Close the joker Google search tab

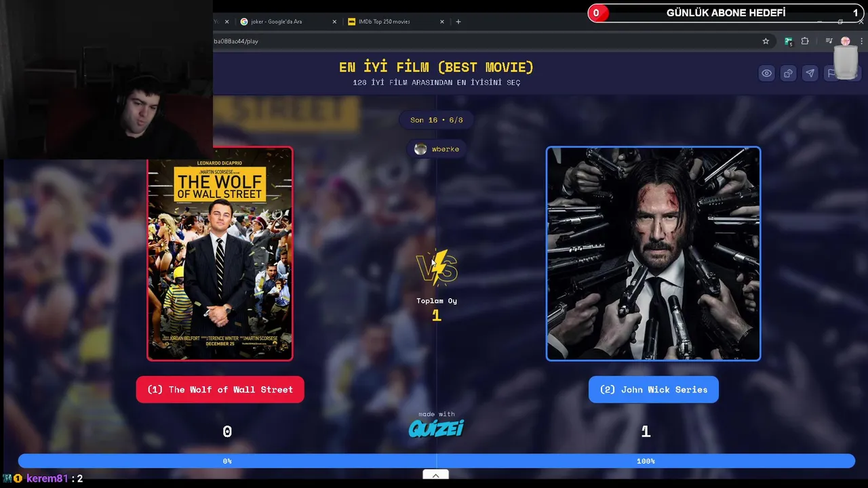(334, 22)
